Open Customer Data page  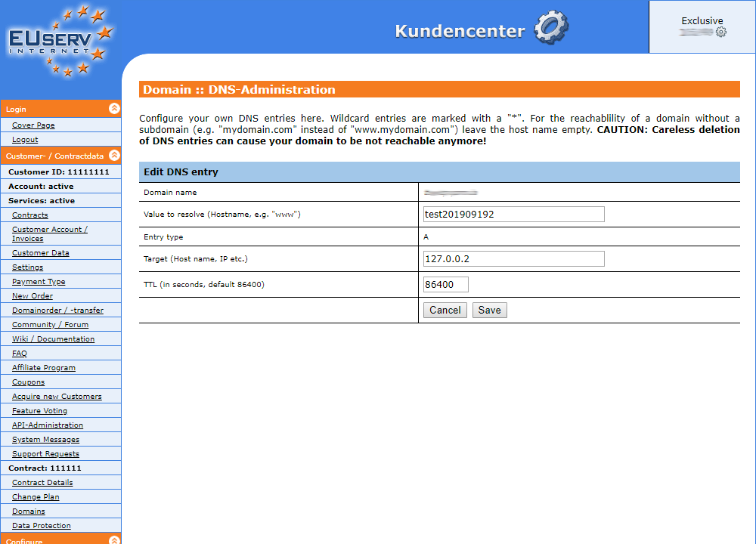pos(41,253)
